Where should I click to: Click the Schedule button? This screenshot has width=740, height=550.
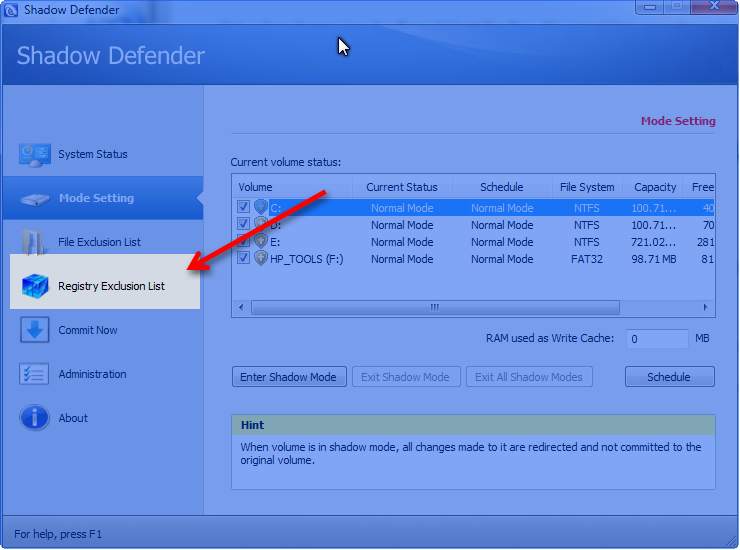(670, 377)
